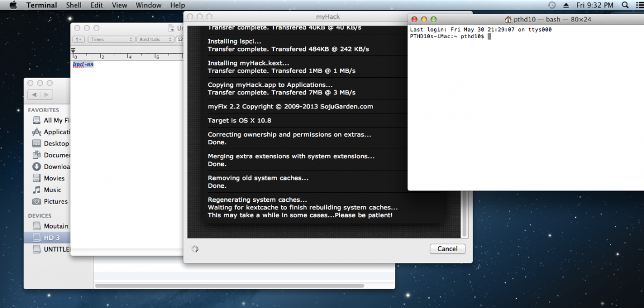Open Spotlight search magnifier icon

pyautogui.click(x=625, y=5)
